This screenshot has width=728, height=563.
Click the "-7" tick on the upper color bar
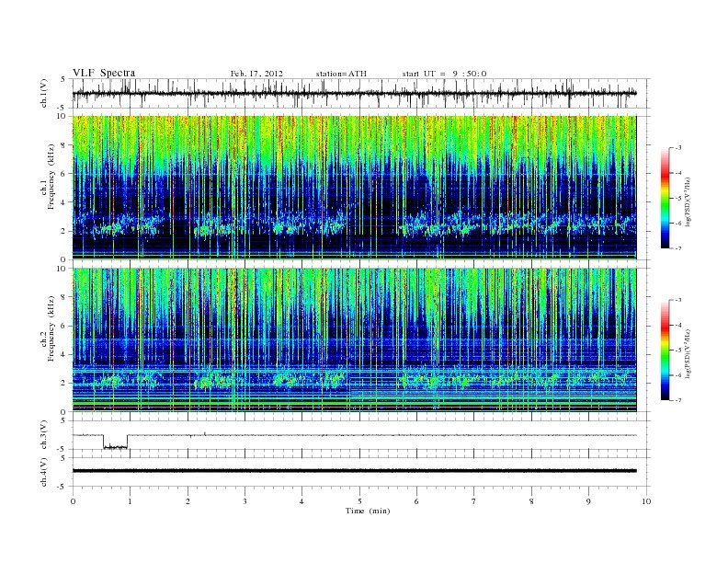[x=677, y=248]
